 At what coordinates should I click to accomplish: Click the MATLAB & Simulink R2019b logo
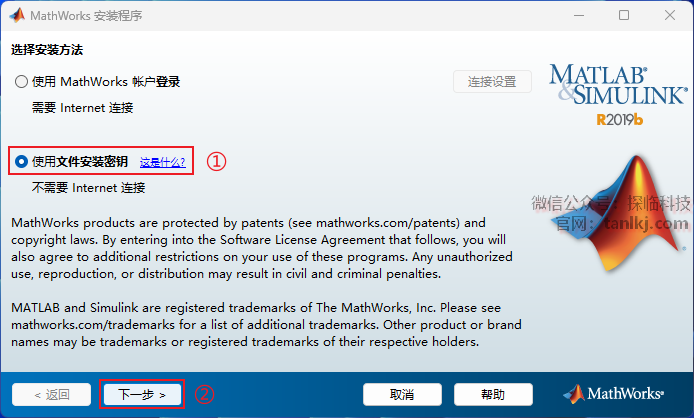click(x=619, y=95)
